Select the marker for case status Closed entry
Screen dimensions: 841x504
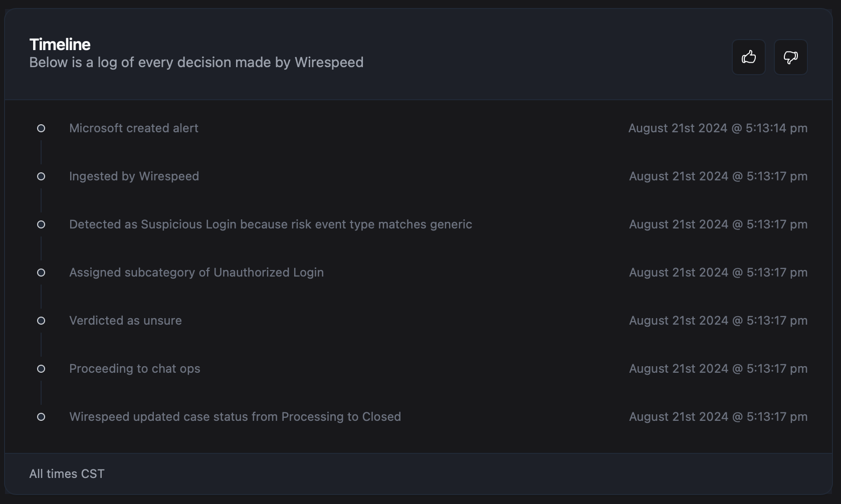click(x=41, y=417)
